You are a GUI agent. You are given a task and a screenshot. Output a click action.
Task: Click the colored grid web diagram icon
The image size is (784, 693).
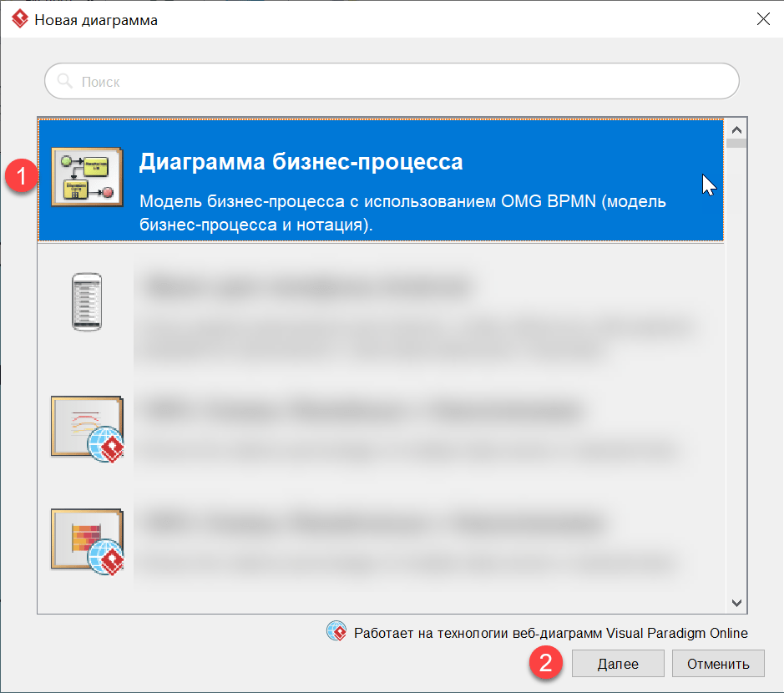87,539
